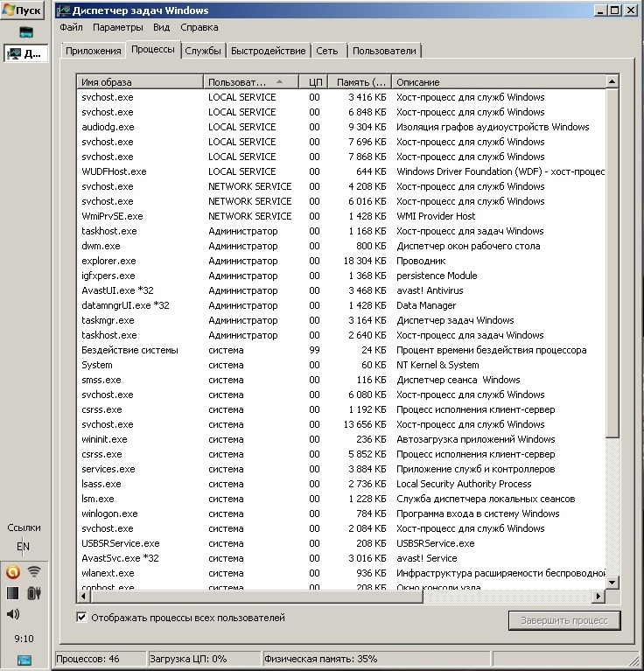Viewport: 644px width, 671px height.
Task: Click the EN language indicator
Action: click(x=24, y=547)
